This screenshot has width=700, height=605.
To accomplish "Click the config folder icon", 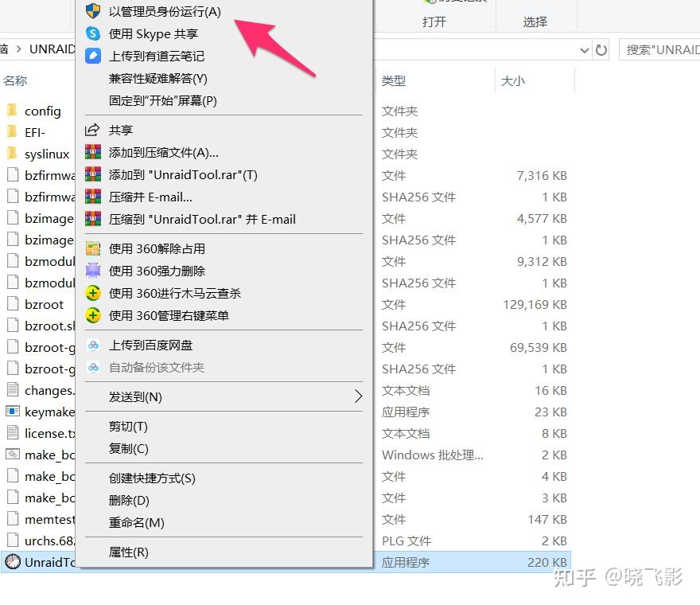I will [x=12, y=110].
